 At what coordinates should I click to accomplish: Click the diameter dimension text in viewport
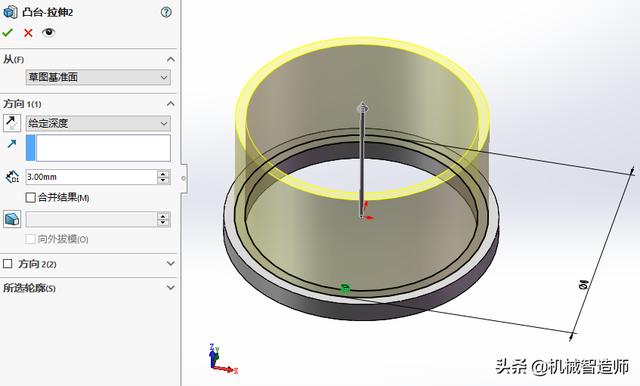[584, 284]
